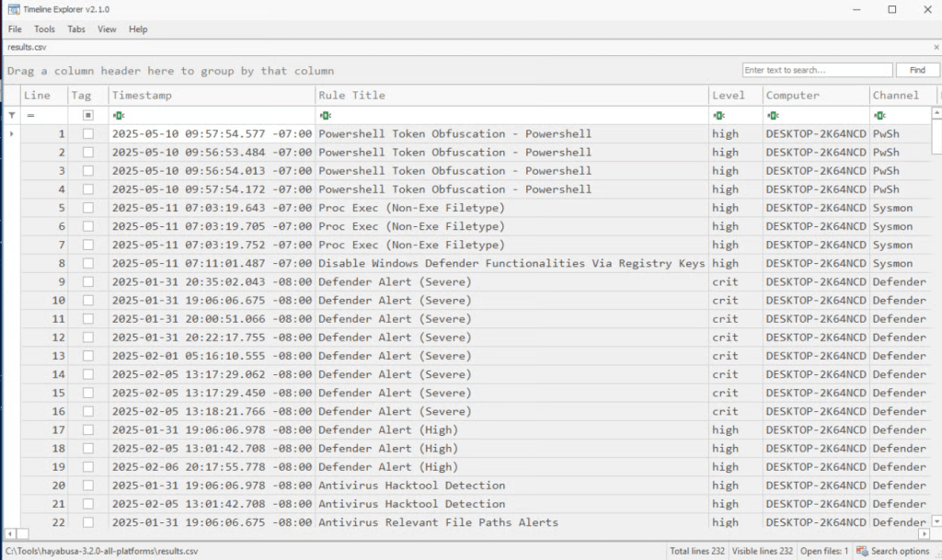Tick the Tag checkbox on line 16
Image resolution: width=942 pixels, height=560 pixels.
88,412
